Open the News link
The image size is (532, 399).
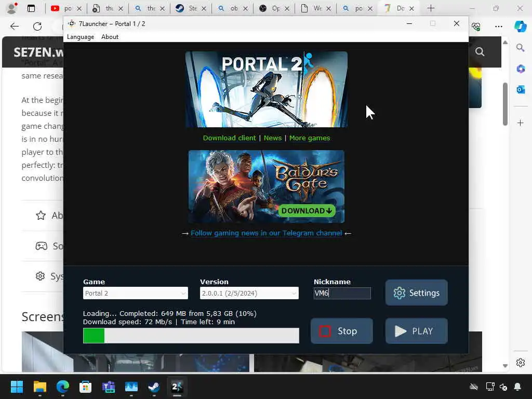pos(272,138)
